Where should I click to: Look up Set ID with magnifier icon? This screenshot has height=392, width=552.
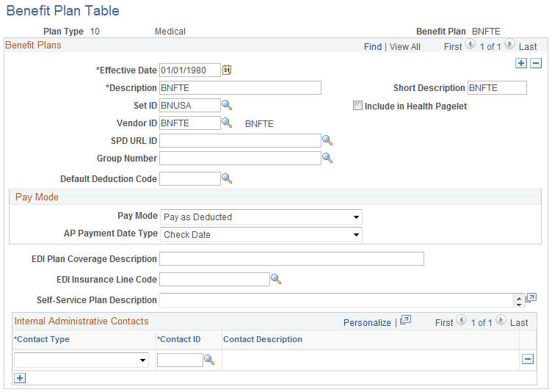pyautogui.click(x=227, y=105)
